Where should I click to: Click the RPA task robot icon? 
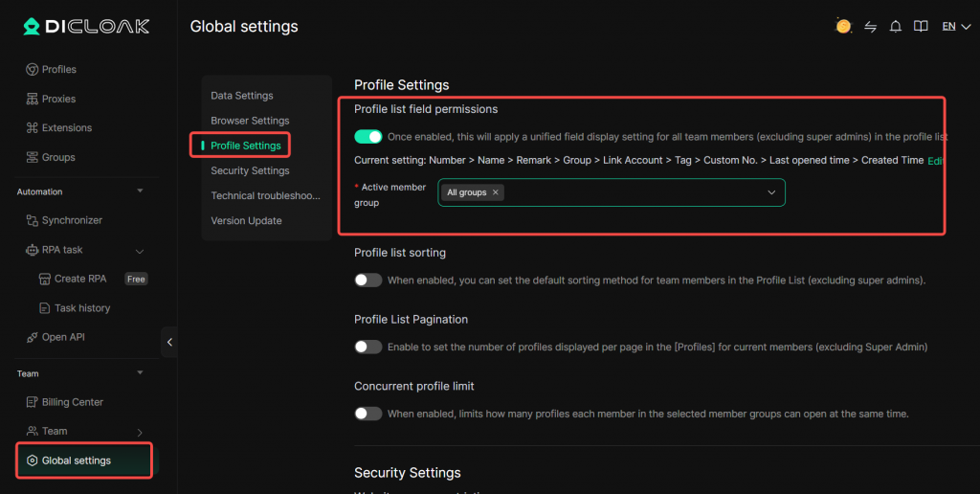(x=32, y=250)
